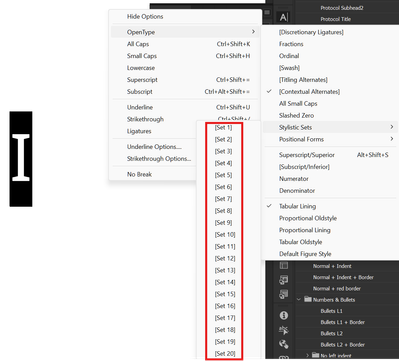The image size is (399, 361).
Task: Click the Info panel icon
Action: pyautogui.click(x=284, y=315)
